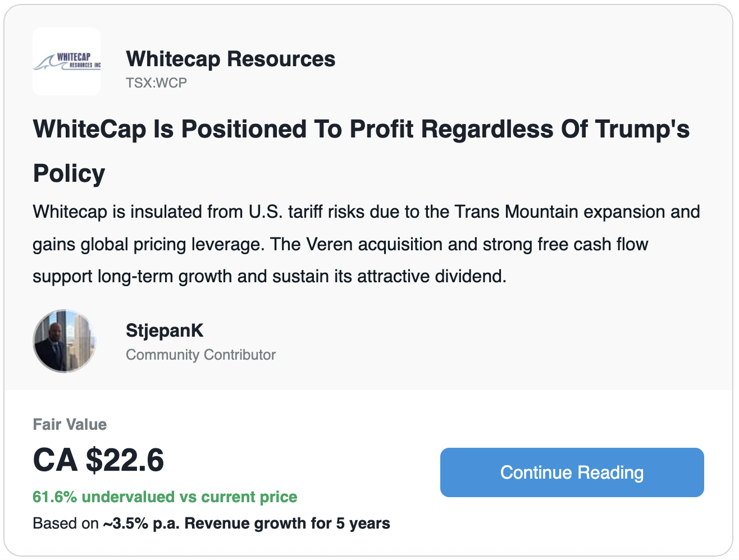Image resolution: width=739 pixels, height=560 pixels.
Task: Click the attractive dividend line of summary
Action: tap(270, 277)
